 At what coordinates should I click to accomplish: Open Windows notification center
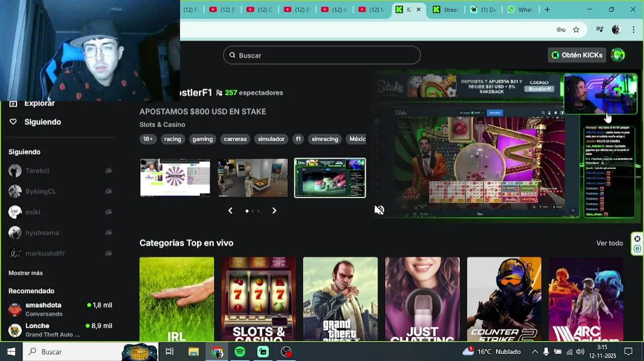(628, 351)
